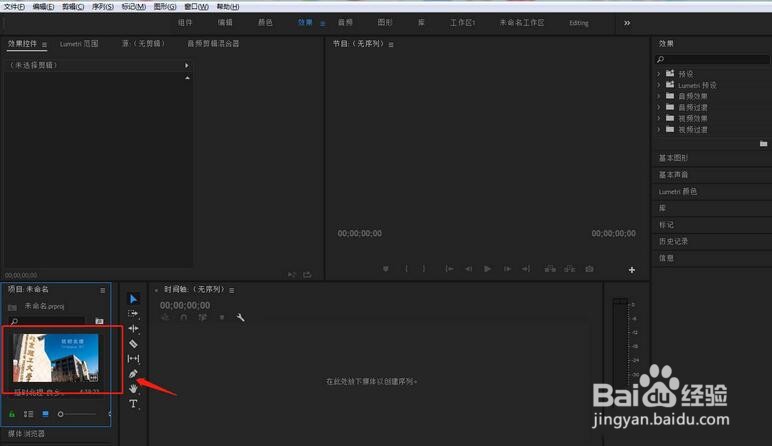This screenshot has height=446, width=772.
Task: Click the Lift button in program monitor
Action: (x=550, y=269)
